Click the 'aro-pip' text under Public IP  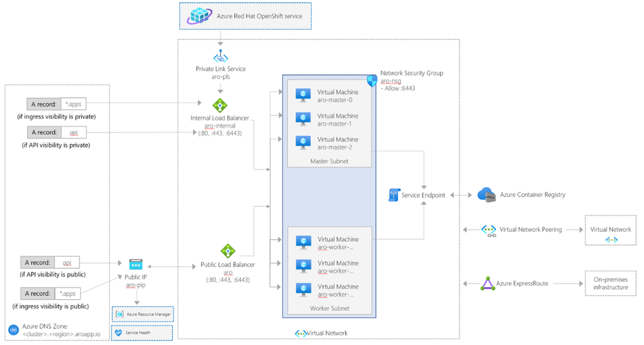coord(136,284)
